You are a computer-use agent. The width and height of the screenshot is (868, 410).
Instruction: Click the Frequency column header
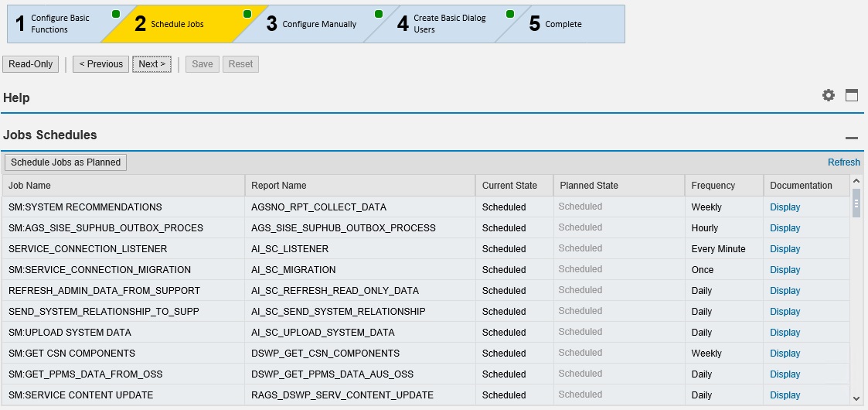coord(724,186)
